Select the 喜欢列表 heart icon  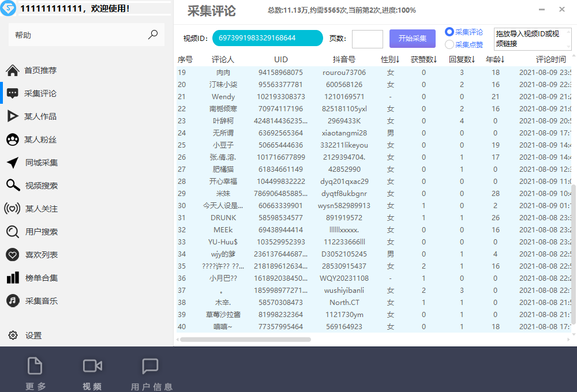13,254
